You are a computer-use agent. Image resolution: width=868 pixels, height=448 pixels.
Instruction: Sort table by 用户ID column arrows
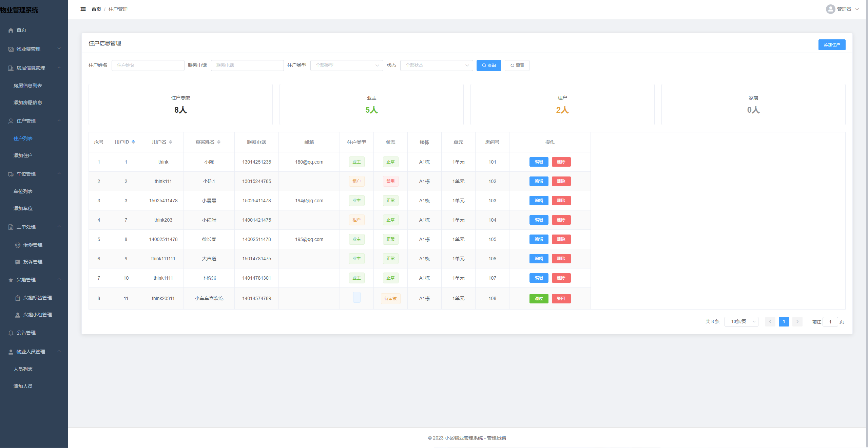[x=133, y=142]
